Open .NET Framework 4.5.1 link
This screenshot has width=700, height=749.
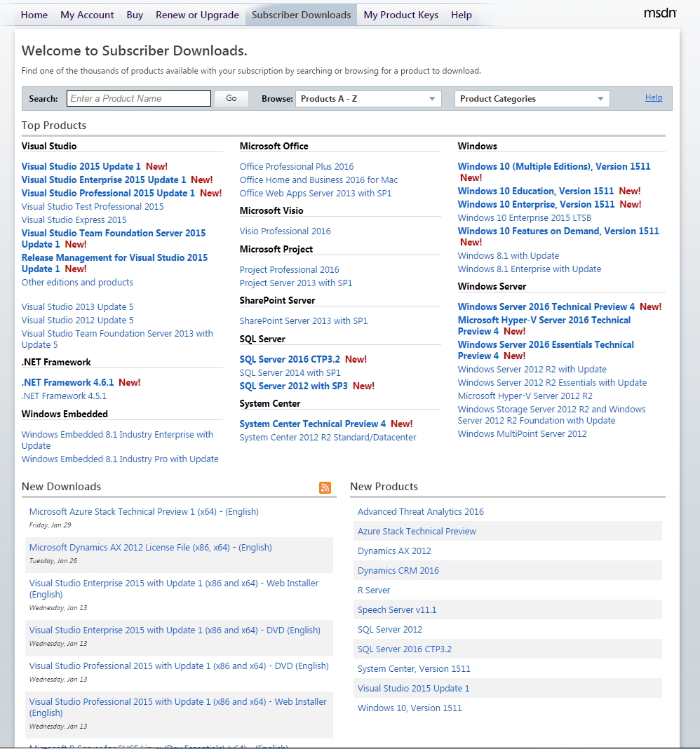pos(64,396)
